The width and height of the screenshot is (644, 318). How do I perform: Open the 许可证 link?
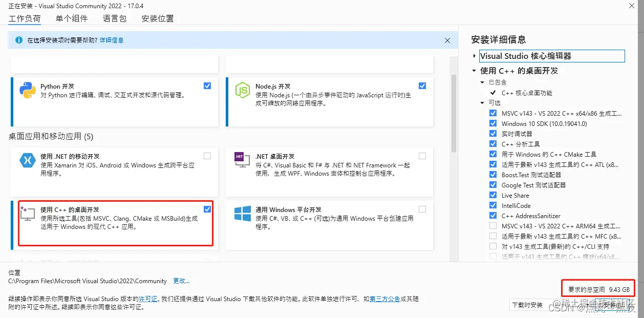coord(148,299)
